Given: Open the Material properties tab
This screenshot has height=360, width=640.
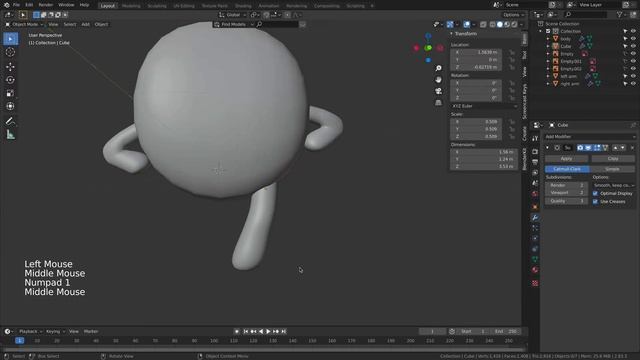Looking at the screenshot, I should [535, 270].
